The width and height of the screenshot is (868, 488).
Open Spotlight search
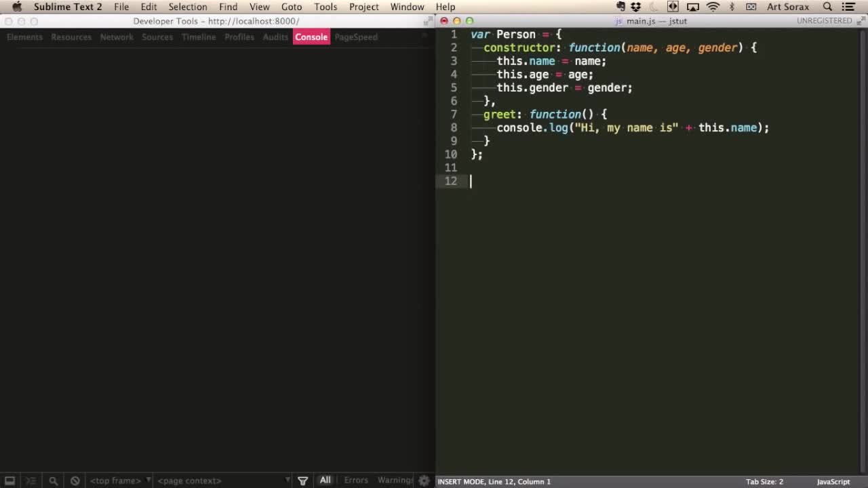pos(827,7)
